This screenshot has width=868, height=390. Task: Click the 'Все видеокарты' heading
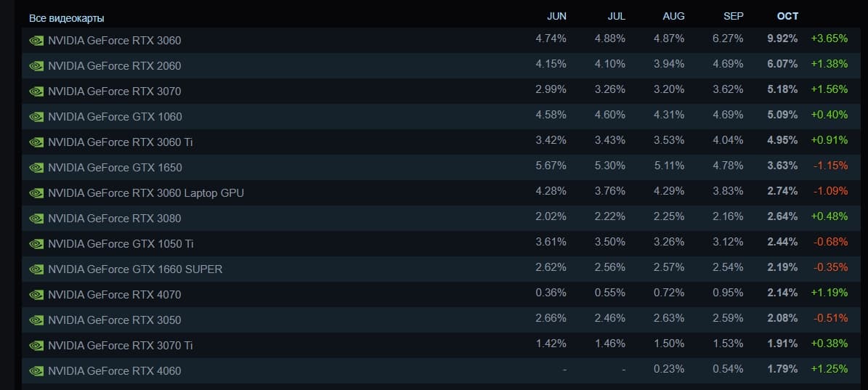66,18
